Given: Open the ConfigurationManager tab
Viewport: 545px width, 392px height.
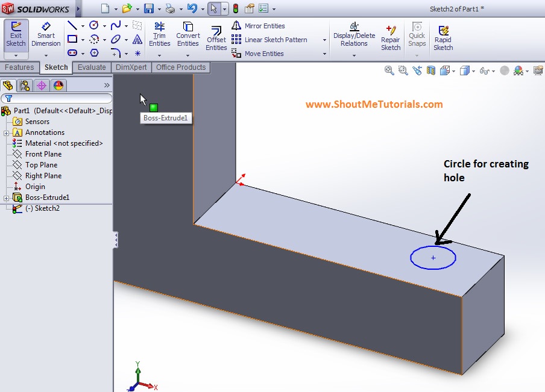Looking at the screenshot, I should 42,86.
